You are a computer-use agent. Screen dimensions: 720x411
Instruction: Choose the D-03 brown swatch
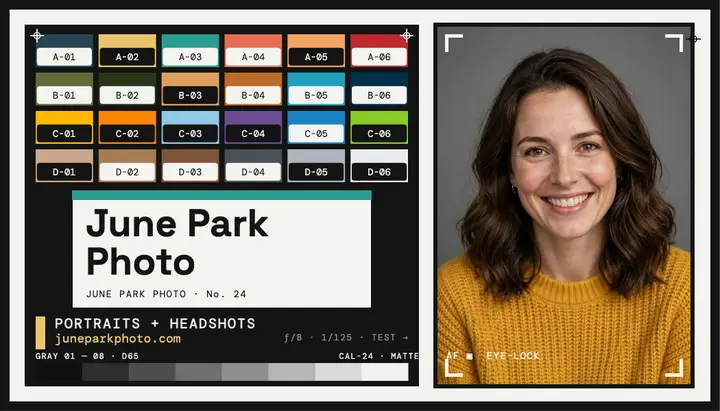click(x=190, y=165)
